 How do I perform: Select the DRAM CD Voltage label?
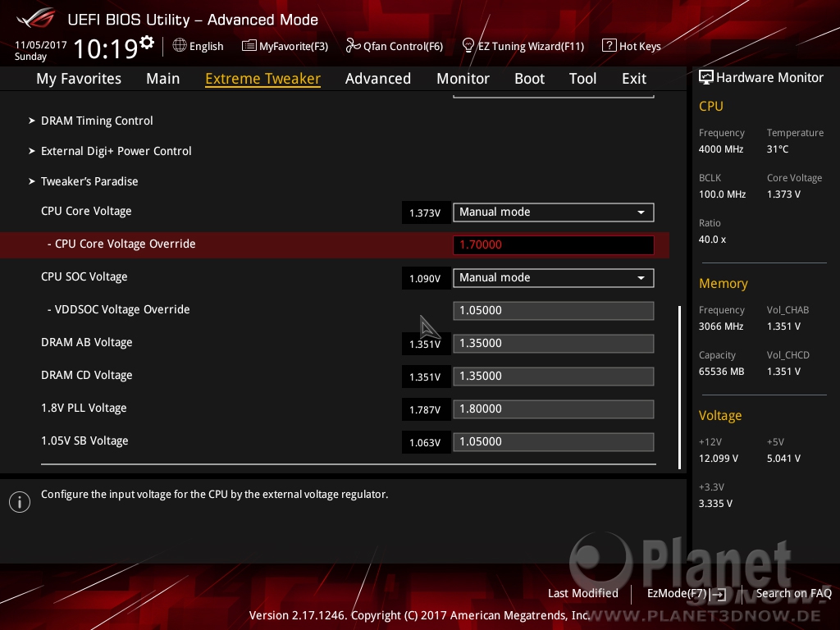tap(87, 375)
